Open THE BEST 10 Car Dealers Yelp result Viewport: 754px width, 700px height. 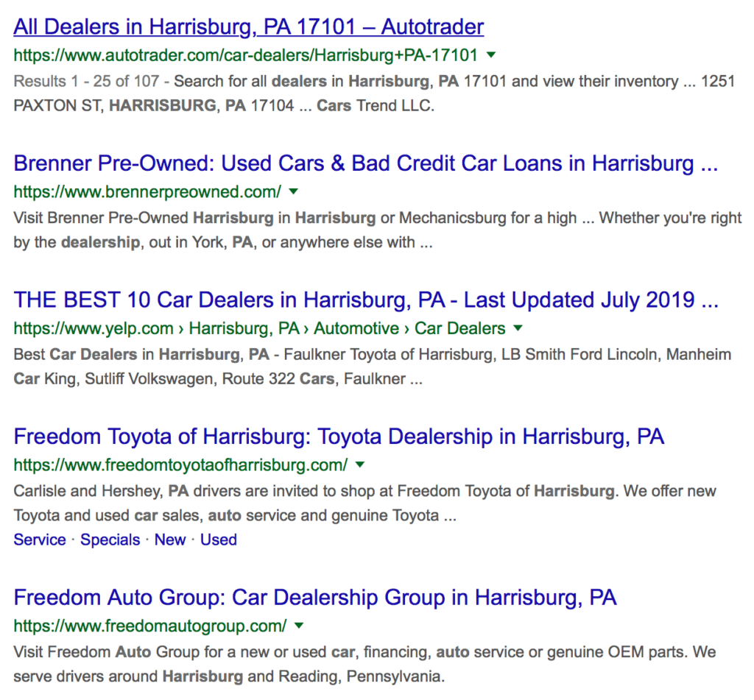366,300
